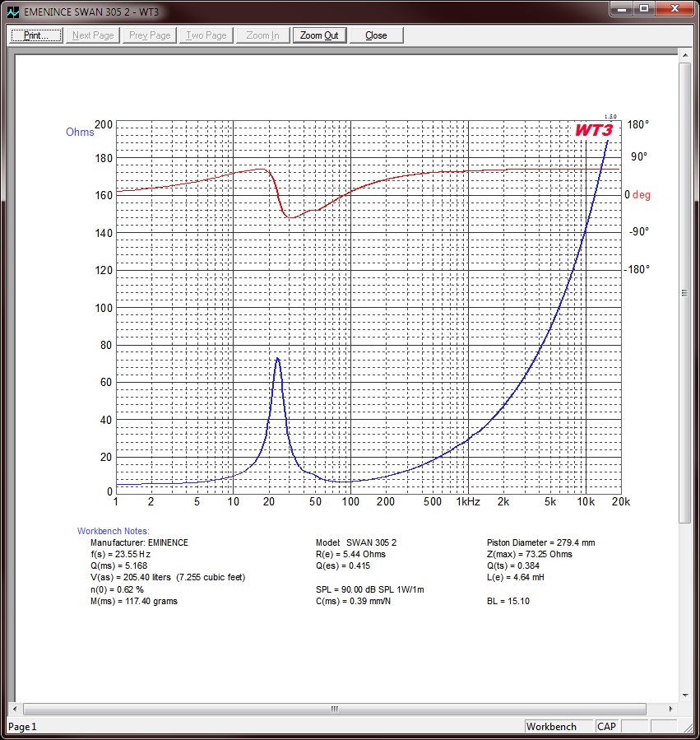700x740 pixels.
Task: Maximize the WT3 window
Action: point(644,9)
